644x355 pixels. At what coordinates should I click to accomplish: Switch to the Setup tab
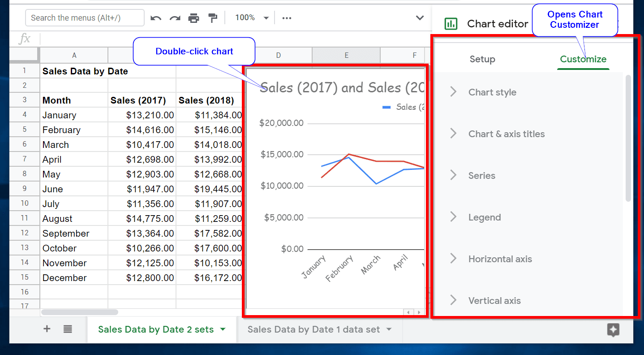(x=482, y=59)
